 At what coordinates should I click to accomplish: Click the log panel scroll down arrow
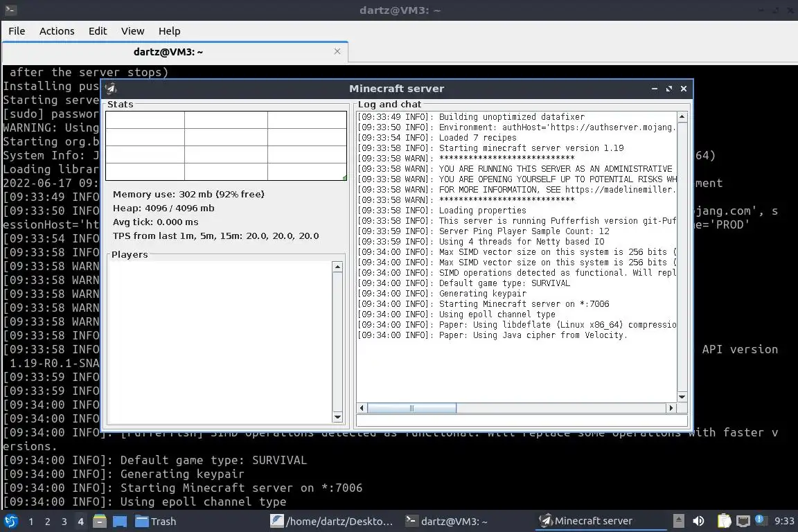coord(682,397)
